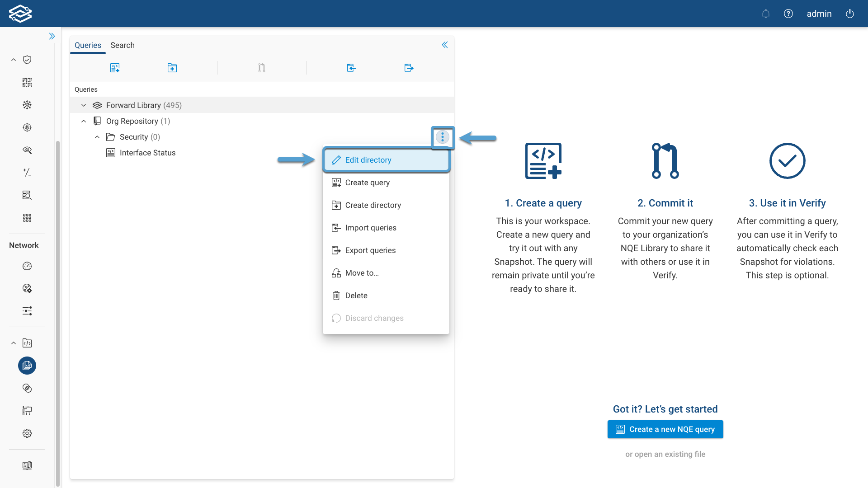Click the power logout icon
868x488 pixels.
849,14
